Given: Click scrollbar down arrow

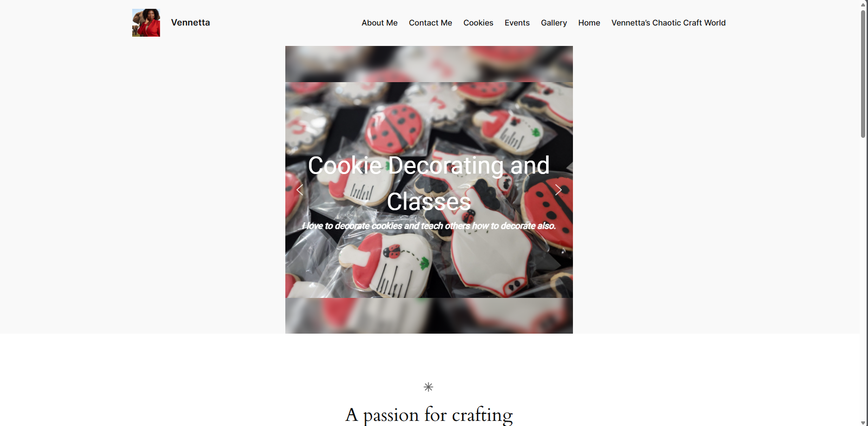Looking at the screenshot, I should (x=863, y=422).
